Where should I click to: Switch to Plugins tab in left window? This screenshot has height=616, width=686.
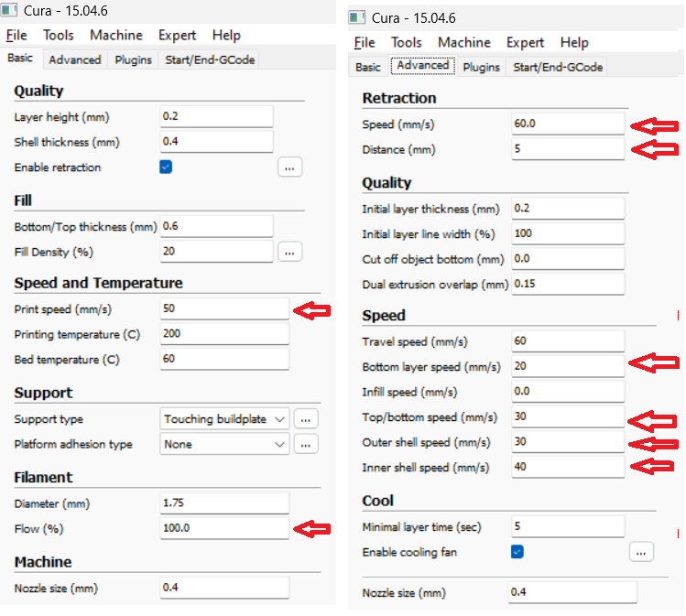(133, 59)
